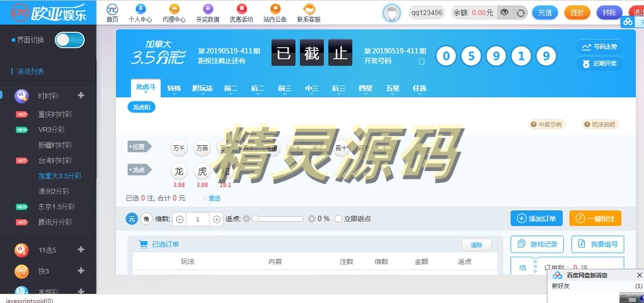Click the 联系客服 customer service icon
The width and height of the screenshot is (644, 303).
tap(309, 9)
